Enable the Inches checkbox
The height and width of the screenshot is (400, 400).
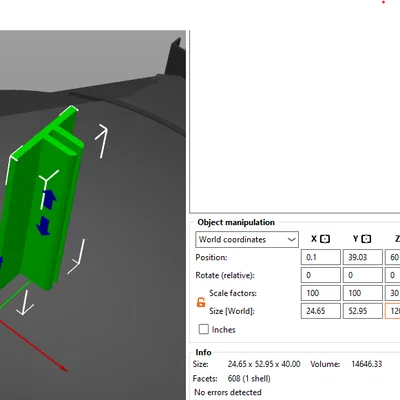[x=204, y=329]
